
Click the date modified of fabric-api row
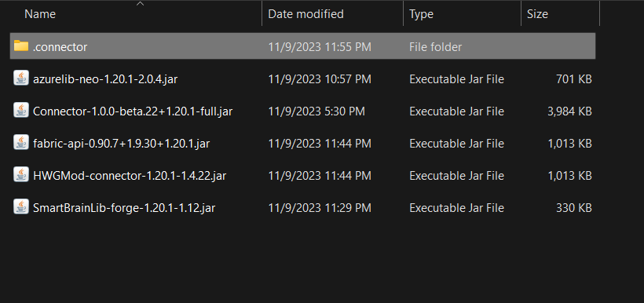coord(320,144)
